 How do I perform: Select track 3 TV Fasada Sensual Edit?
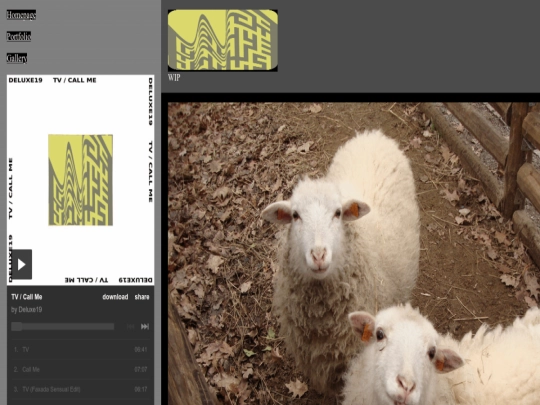tap(81, 390)
